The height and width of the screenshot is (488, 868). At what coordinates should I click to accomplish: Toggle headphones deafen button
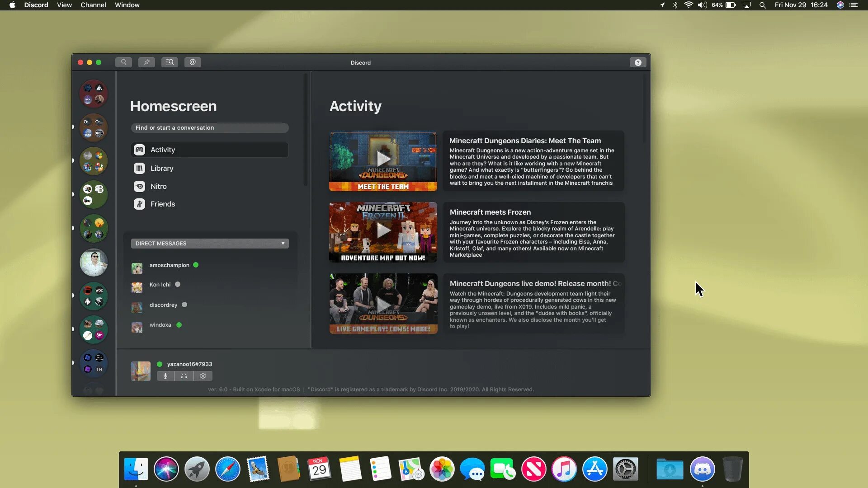tap(184, 376)
